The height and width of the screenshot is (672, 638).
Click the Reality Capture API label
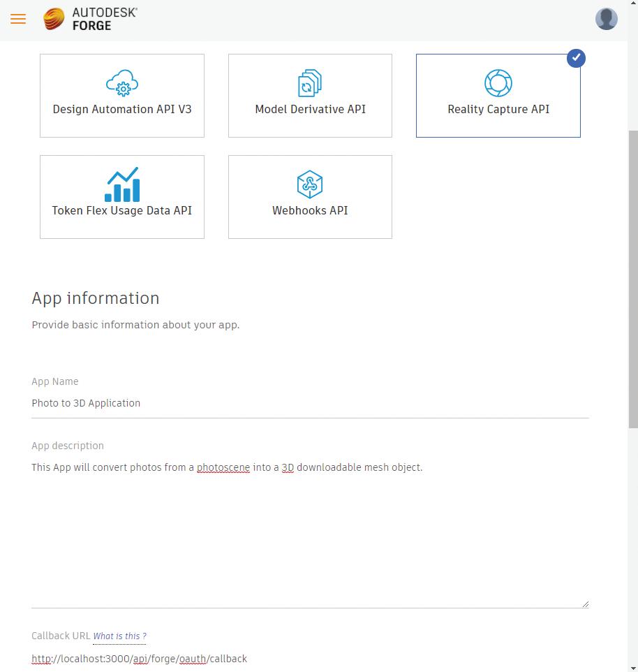(498, 109)
